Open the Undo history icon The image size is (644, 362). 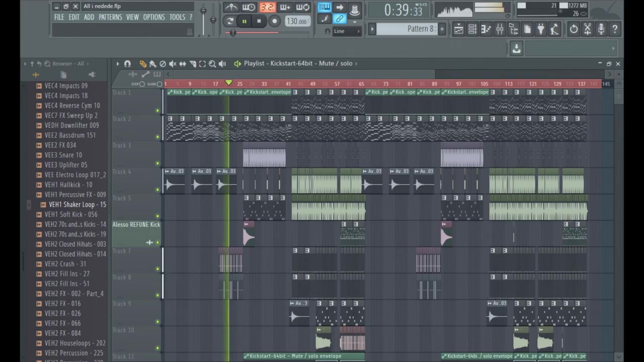[574, 29]
